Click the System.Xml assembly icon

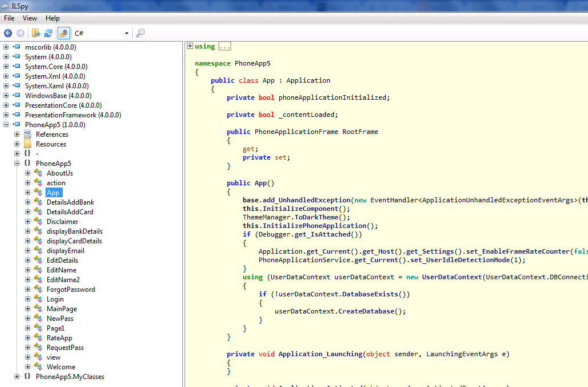point(17,76)
